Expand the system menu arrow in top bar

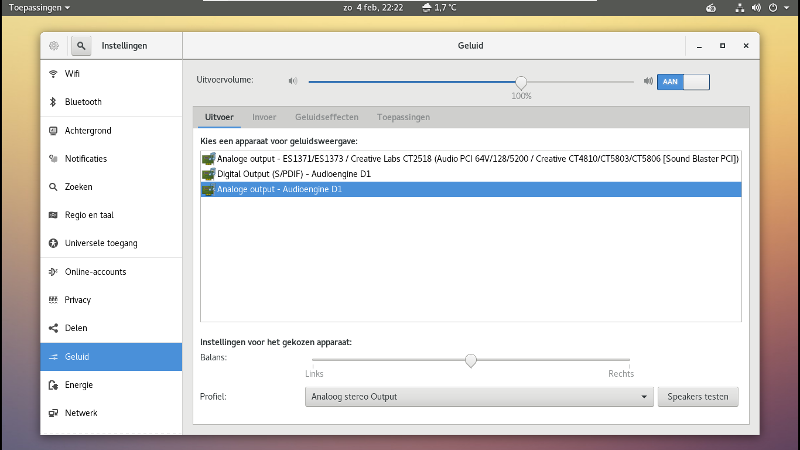tap(786, 8)
